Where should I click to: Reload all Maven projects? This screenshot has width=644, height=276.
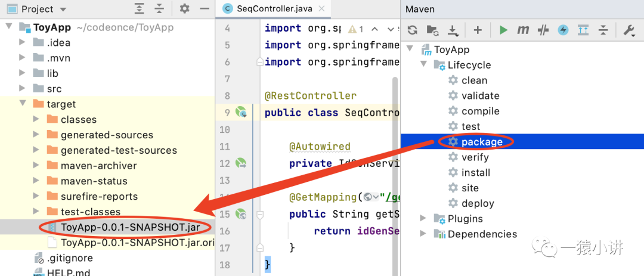[x=413, y=30]
